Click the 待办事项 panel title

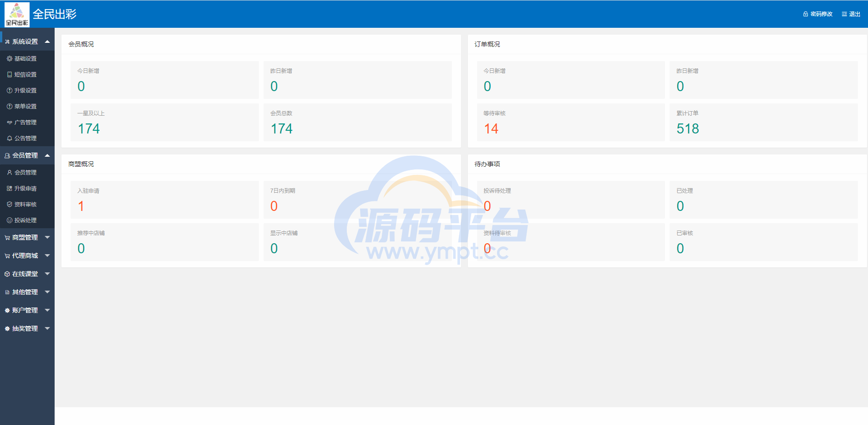[x=487, y=164]
